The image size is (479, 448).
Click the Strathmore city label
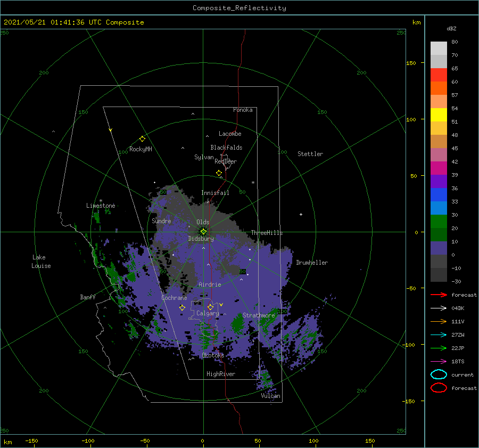click(259, 315)
